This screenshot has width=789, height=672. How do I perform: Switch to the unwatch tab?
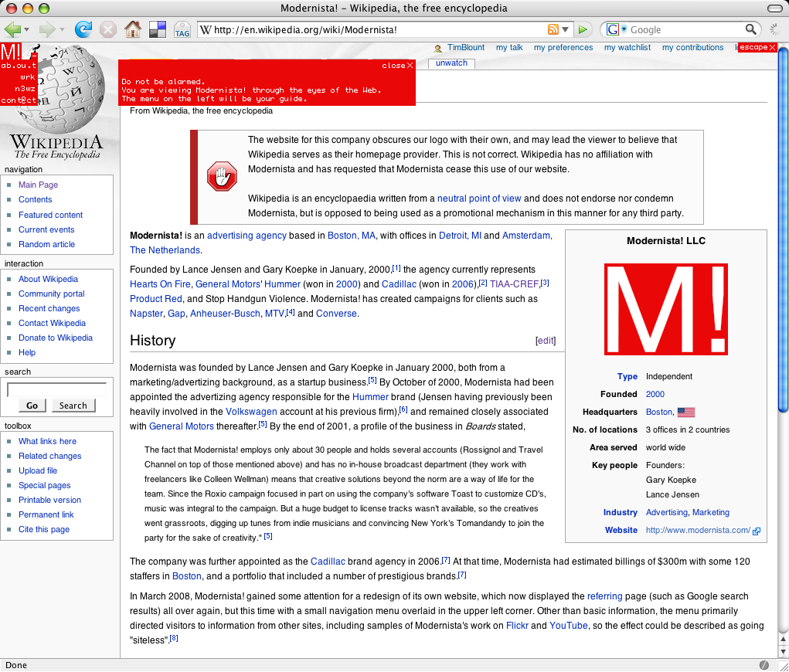(x=451, y=63)
